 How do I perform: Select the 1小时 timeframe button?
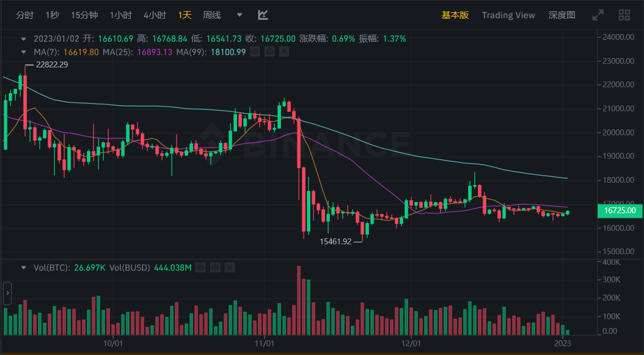(x=120, y=15)
